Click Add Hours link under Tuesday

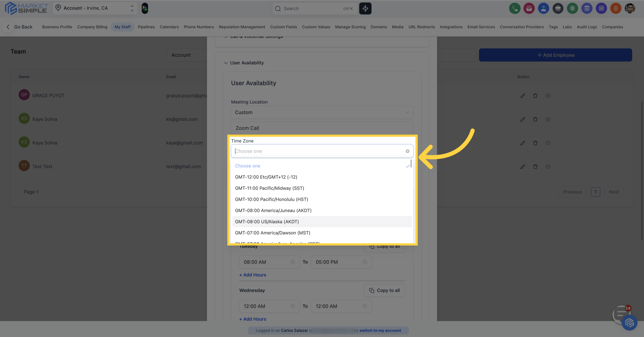(253, 275)
